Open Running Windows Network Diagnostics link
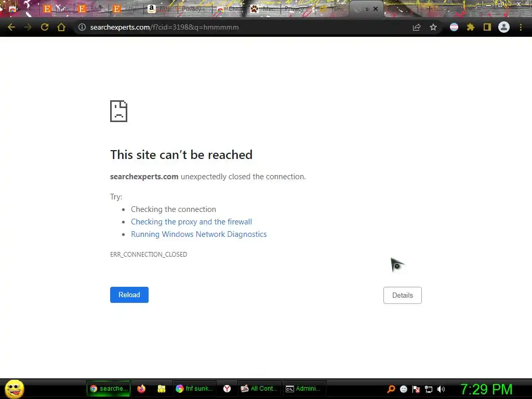 pos(199,234)
